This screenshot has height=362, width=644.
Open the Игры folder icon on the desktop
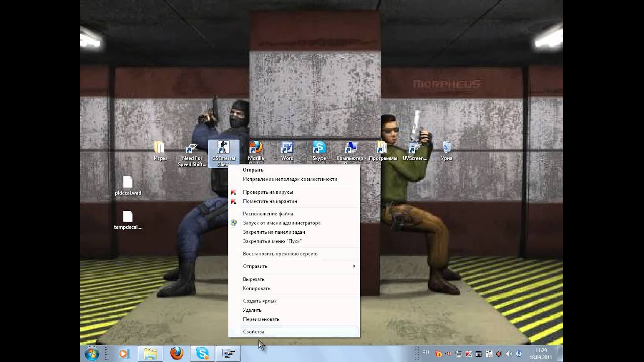pos(160,151)
